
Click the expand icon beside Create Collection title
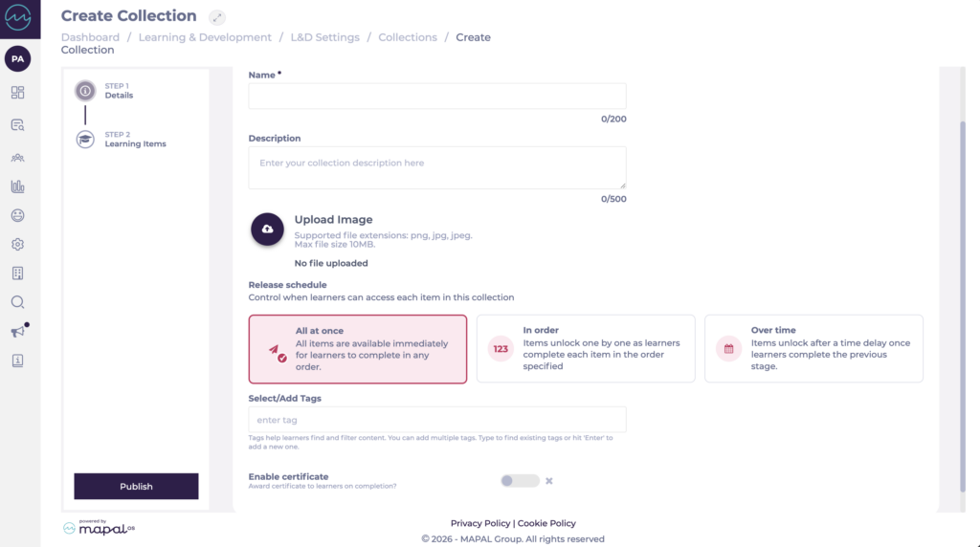[217, 17]
